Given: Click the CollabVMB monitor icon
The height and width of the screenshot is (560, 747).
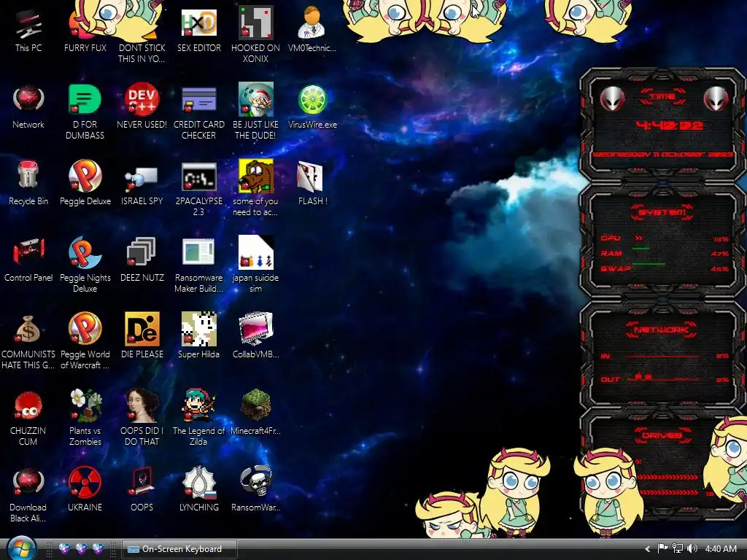Looking at the screenshot, I should tap(255, 329).
